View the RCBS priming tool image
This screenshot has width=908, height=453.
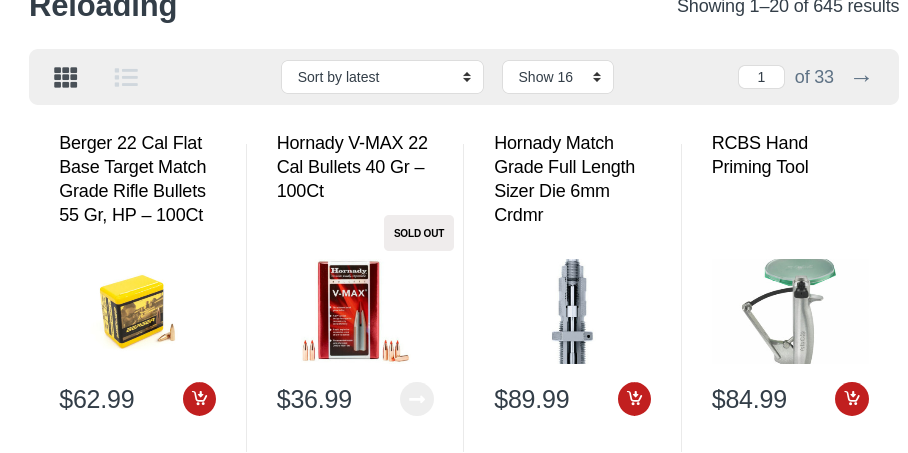tap(790, 311)
